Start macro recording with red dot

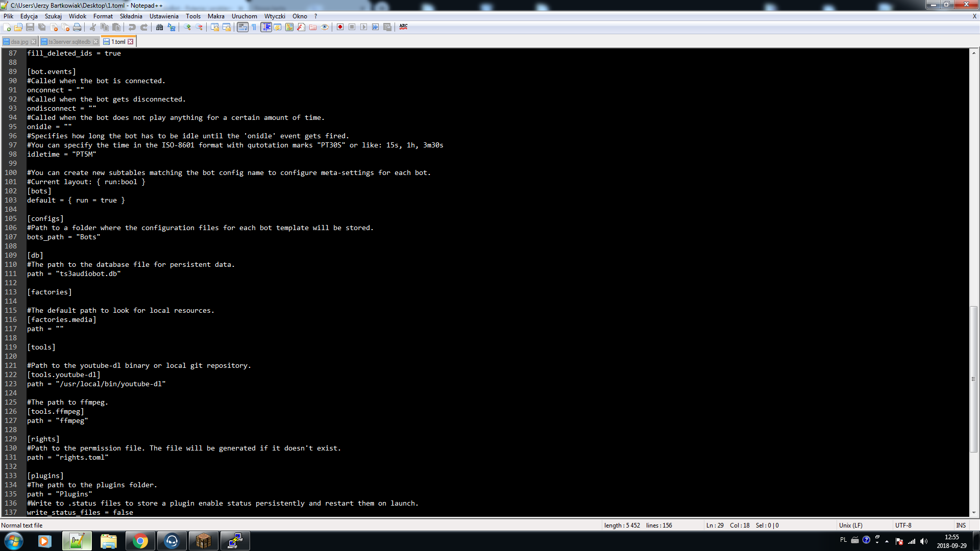(340, 27)
